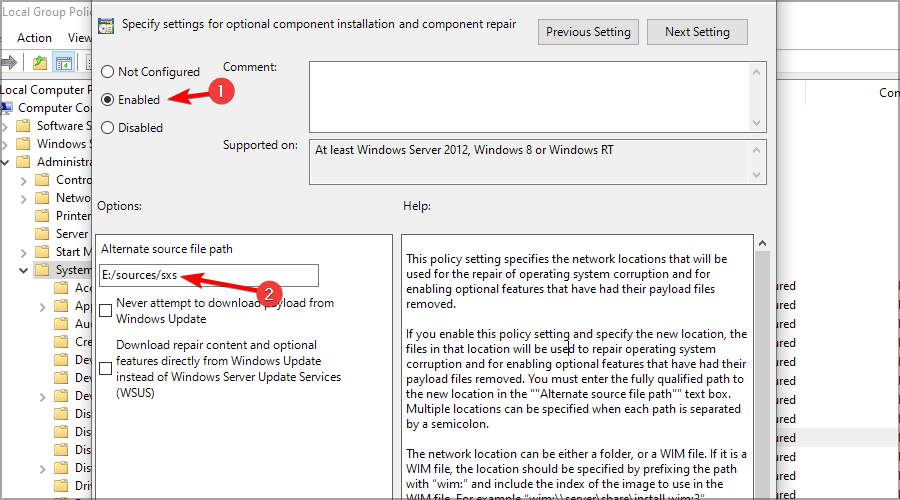This screenshot has height=500, width=900.
Task: Select the Printers tree item
Action: [73, 216]
